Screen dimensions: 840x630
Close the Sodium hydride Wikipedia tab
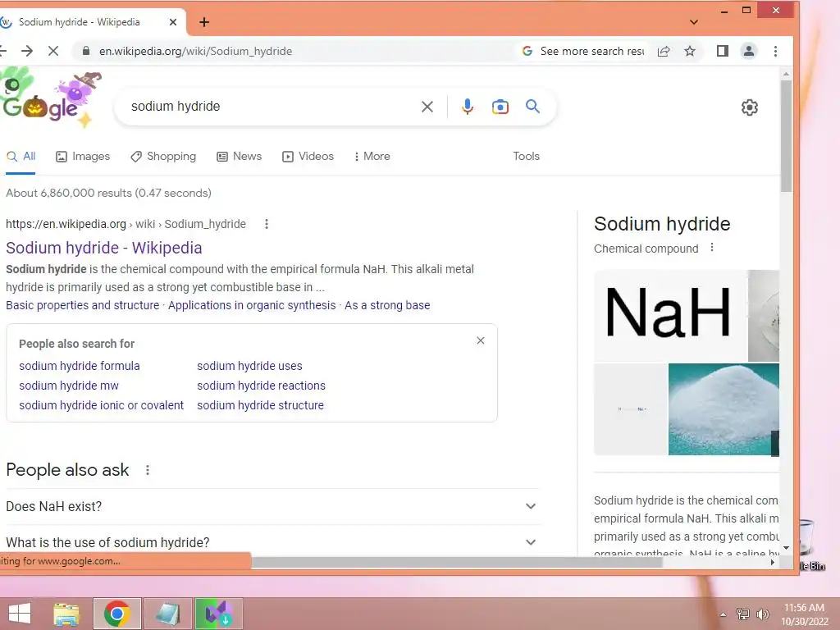point(172,22)
